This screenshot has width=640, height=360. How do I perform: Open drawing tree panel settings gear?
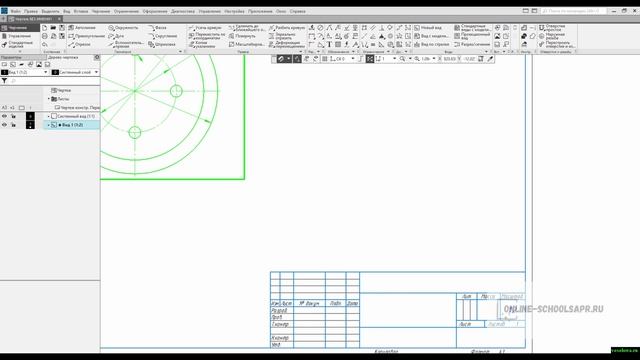[x=97, y=58]
